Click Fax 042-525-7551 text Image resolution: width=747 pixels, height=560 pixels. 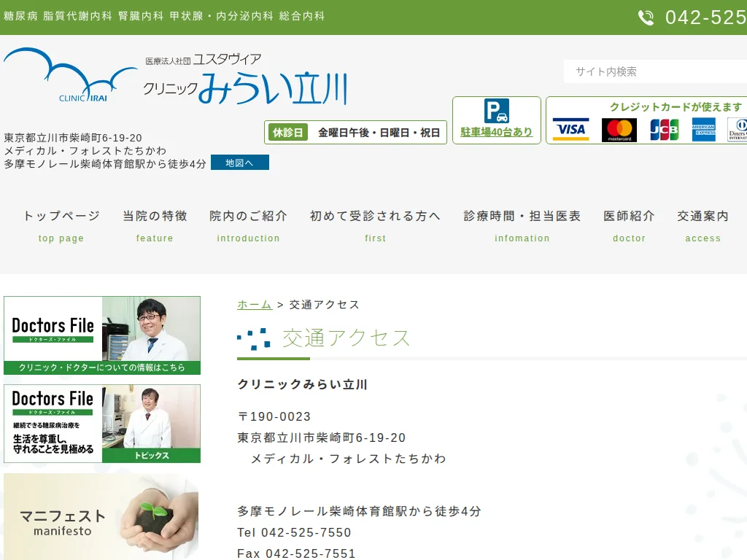[x=296, y=553]
